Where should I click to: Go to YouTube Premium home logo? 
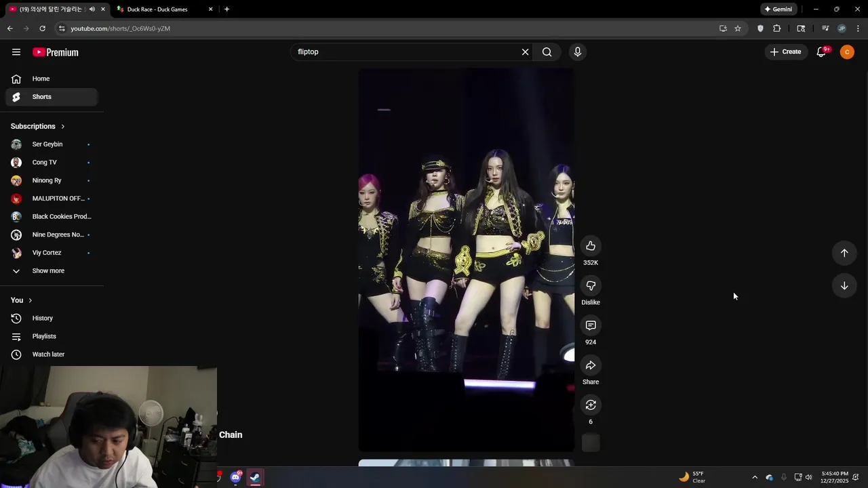pos(56,52)
